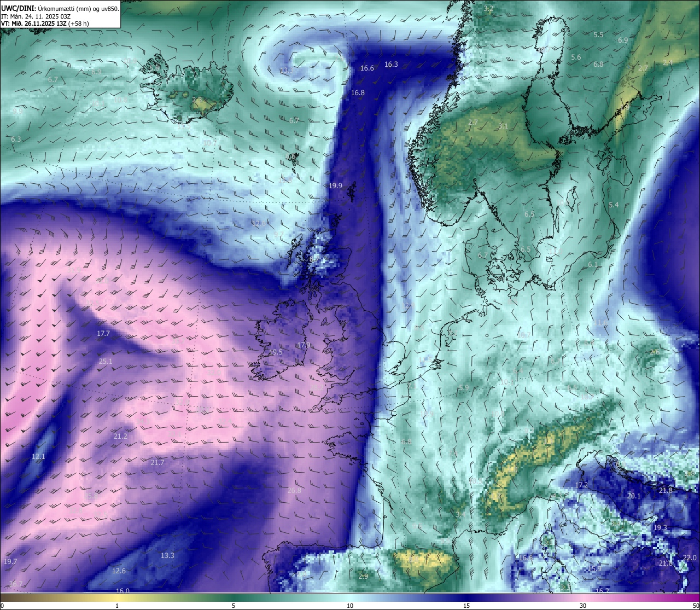Click the 0 tick on colour scale
The height and width of the screenshot is (610, 700).
click(x=2, y=606)
